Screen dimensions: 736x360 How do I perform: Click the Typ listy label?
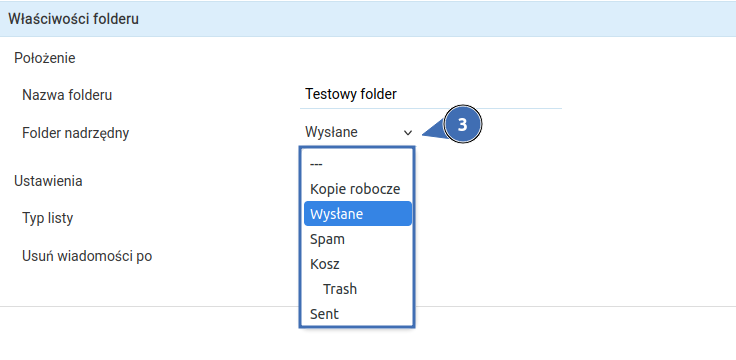click(x=47, y=218)
